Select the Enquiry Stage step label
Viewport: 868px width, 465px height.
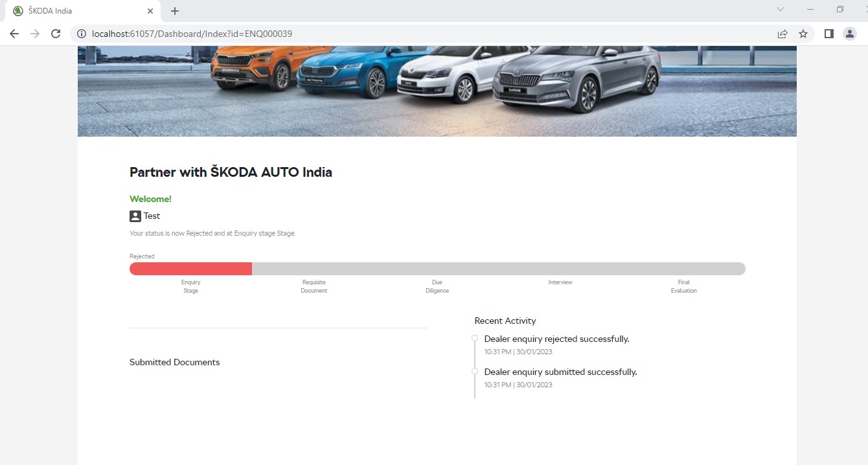(190, 286)
